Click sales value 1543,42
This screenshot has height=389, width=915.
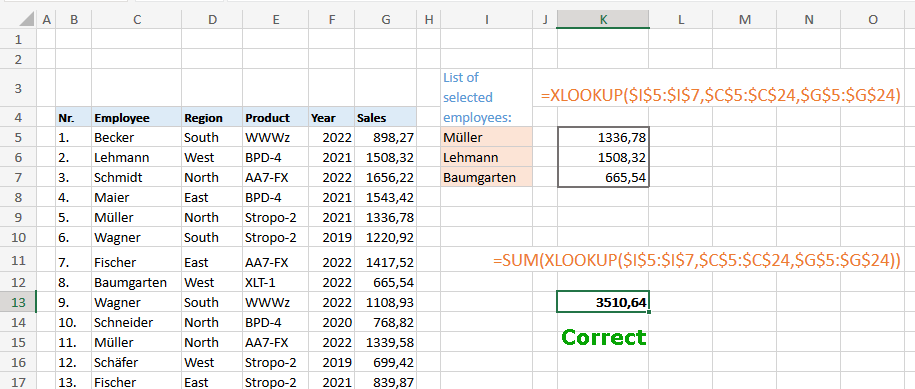click(385, 198)
